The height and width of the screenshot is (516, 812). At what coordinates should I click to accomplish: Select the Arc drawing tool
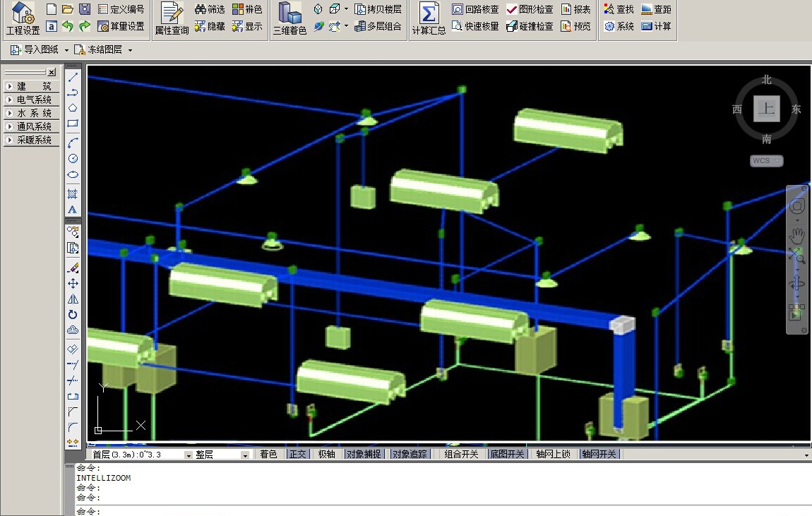coord(73,143)
